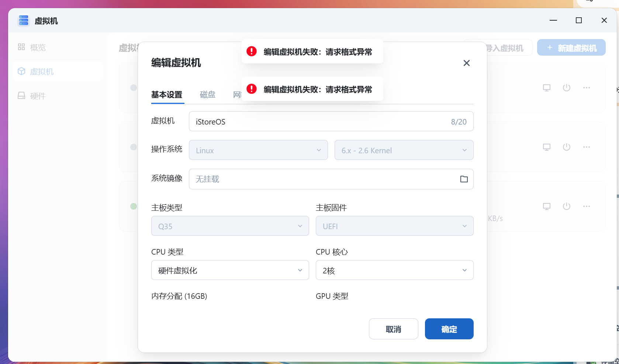Toggle power of the second listed VM
The width and height of the screenshot is (619, 364).
[567, 147]
